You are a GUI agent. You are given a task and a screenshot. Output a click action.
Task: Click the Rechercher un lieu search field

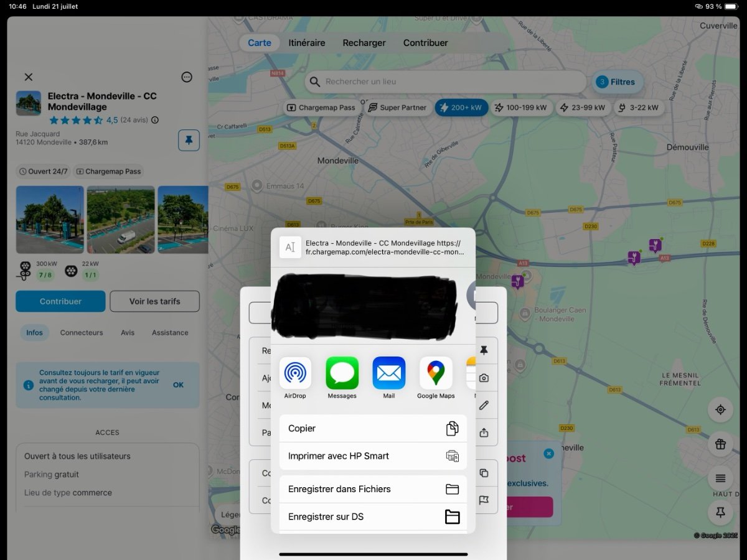tap(446, 82)
